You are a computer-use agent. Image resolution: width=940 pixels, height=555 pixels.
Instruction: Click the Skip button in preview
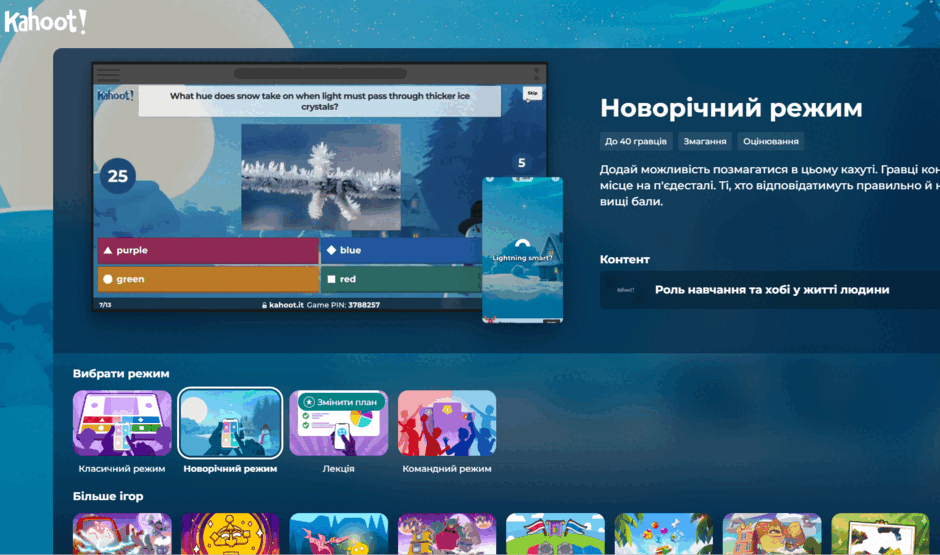point(532,93)
